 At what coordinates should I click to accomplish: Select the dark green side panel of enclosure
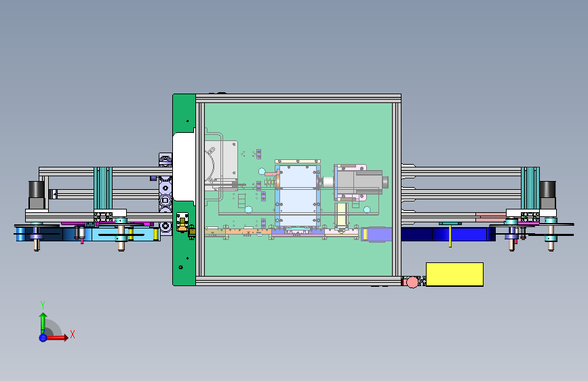coord(183,244)
